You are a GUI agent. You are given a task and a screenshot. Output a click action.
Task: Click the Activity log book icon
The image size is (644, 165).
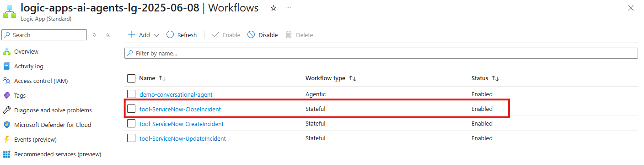click(7, 66)
